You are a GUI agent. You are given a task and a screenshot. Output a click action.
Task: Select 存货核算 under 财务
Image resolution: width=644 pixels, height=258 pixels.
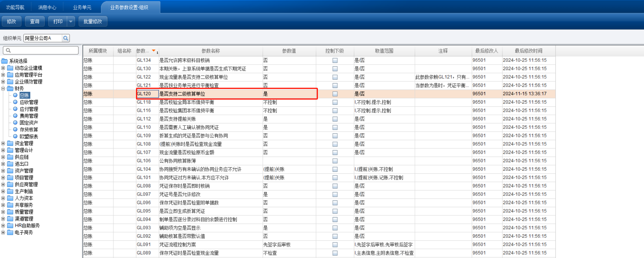(29, 129)
